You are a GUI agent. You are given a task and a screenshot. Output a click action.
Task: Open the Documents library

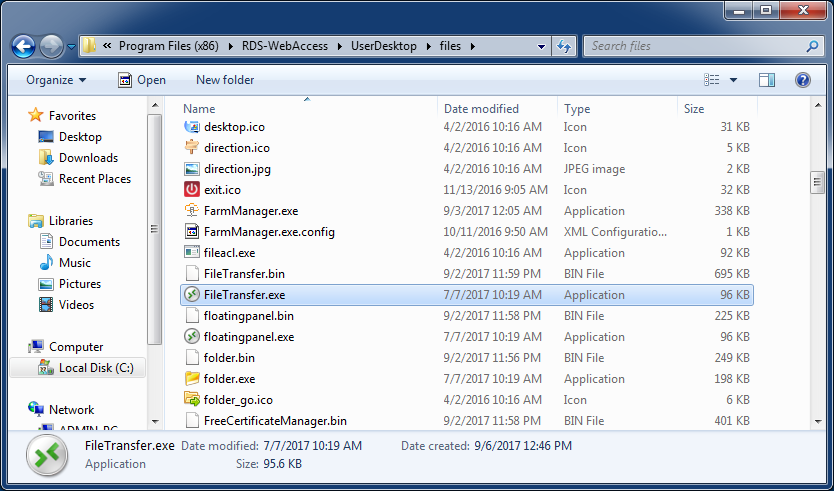coord(89,242)
